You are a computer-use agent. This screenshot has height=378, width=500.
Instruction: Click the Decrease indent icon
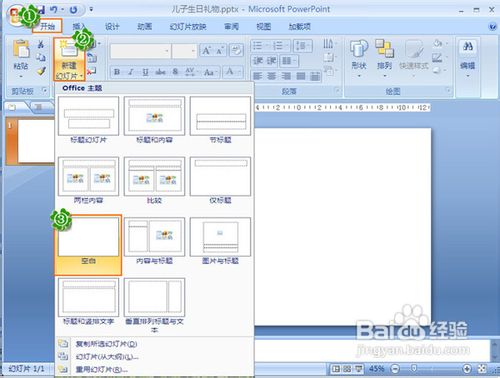[258, 61]
